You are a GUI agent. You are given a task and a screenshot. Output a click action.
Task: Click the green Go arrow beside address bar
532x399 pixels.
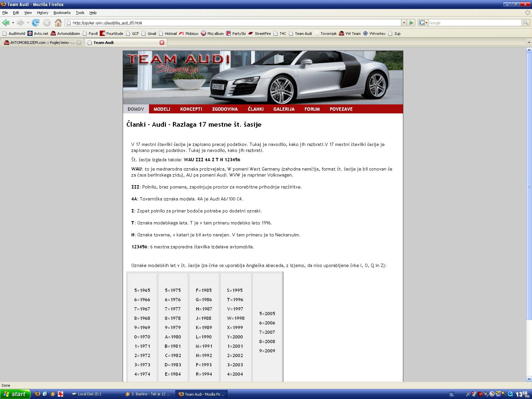coord(412,23)
